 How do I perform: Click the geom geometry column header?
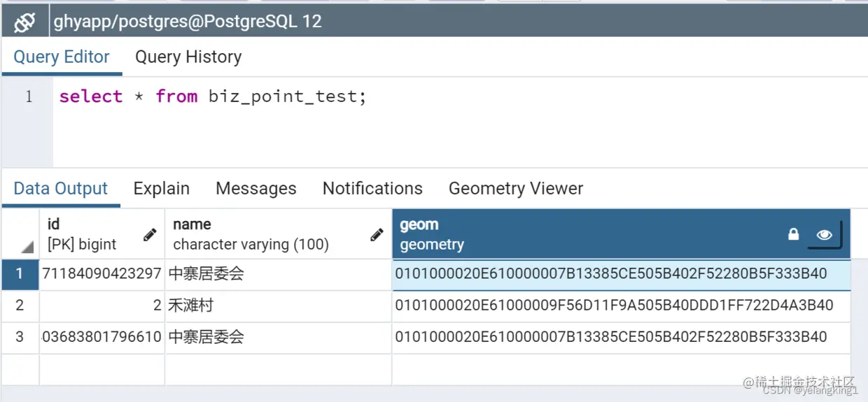(560, 234)
